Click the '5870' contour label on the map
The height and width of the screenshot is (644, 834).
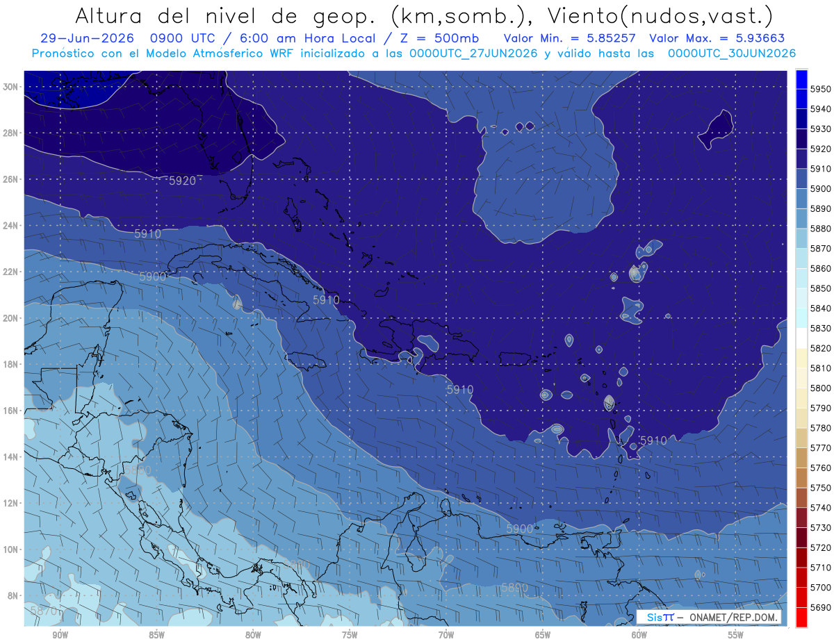pyautogui.click(x=44, y=611)
